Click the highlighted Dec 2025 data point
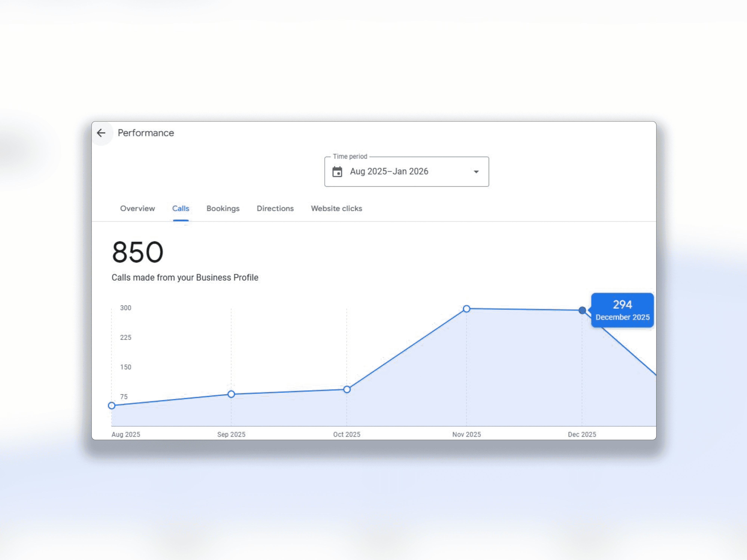Screen dimensions: 747x560 pyautogui.click(x=582, y=310)
